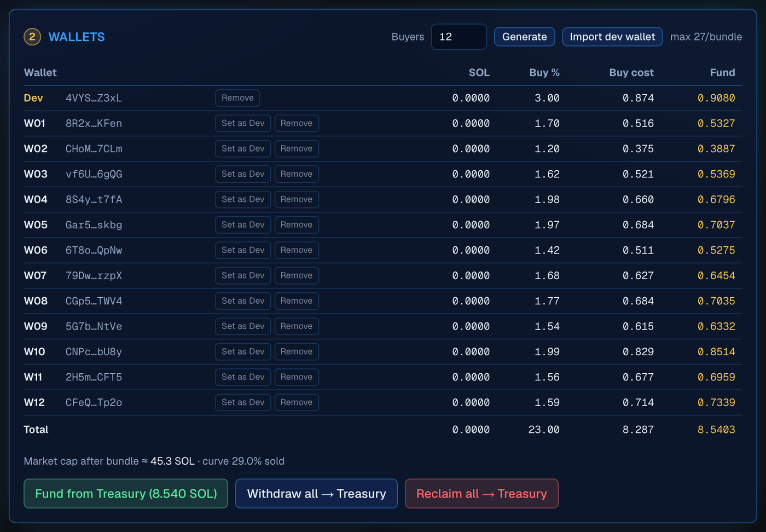Remove wallet W01
The image size is (766, 532).
(x=297, y=123)
